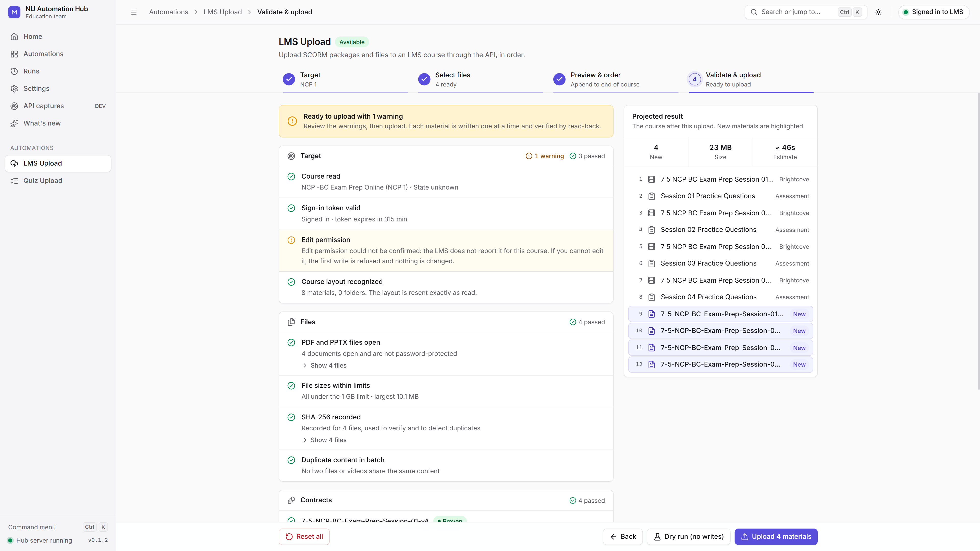
Task: Click the Back button
Action: click(x=623, y=536)
